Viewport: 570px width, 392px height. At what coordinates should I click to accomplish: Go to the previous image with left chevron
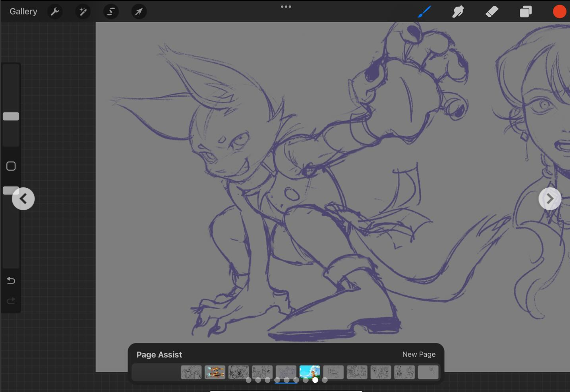(x=23, y=199)
